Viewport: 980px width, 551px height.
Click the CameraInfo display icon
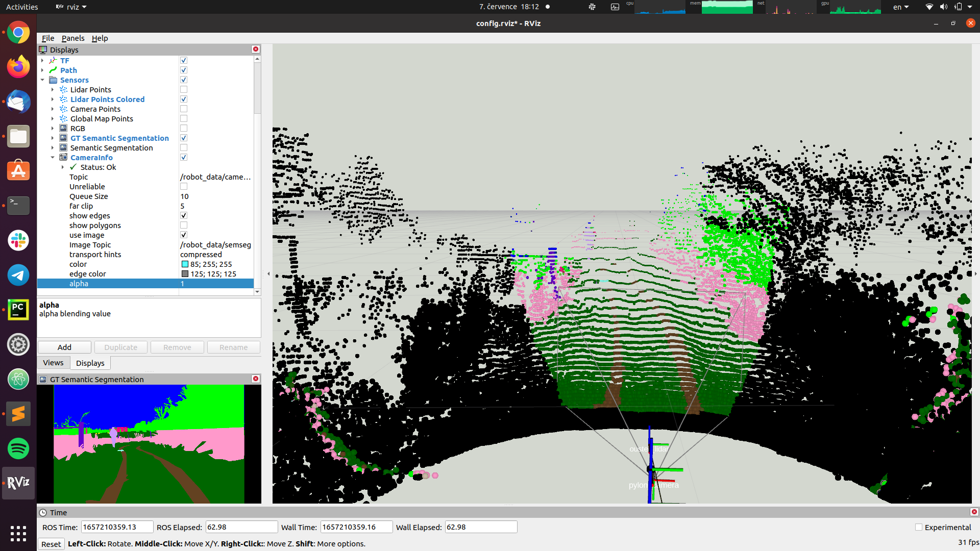(x=63, y=158)
